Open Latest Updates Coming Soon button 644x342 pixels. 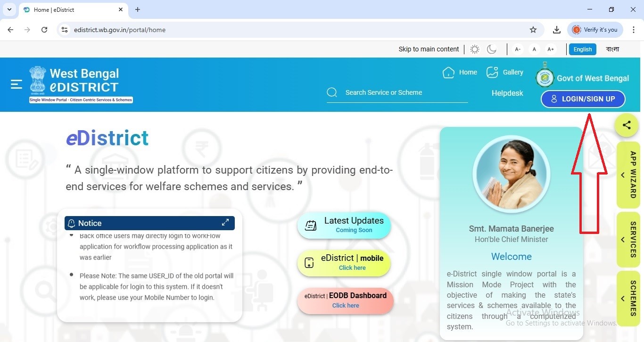tap(344, 225)
